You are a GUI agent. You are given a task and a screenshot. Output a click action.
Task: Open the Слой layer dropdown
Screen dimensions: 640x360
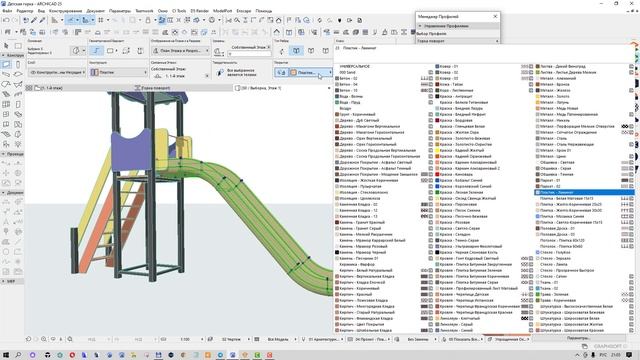[57, 72]
